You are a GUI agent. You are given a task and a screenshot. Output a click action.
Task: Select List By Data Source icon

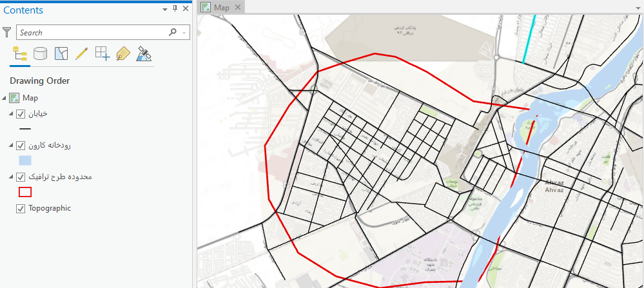click(x=40, y=54)
